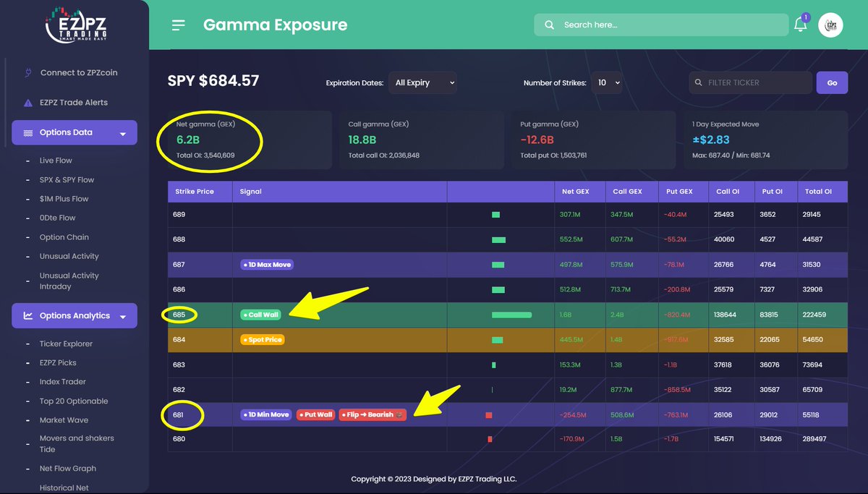Select 0Dte Flow

(x=57, y=218)
